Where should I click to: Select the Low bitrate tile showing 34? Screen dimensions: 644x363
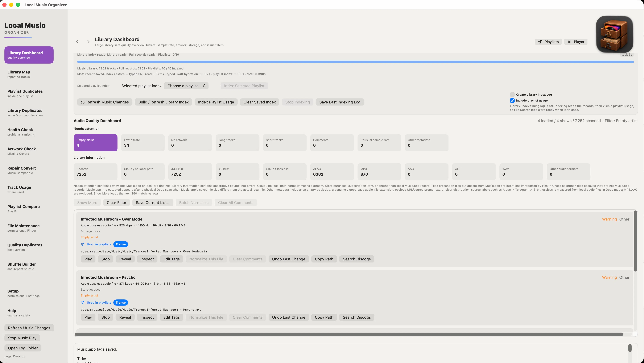(143, 143)
